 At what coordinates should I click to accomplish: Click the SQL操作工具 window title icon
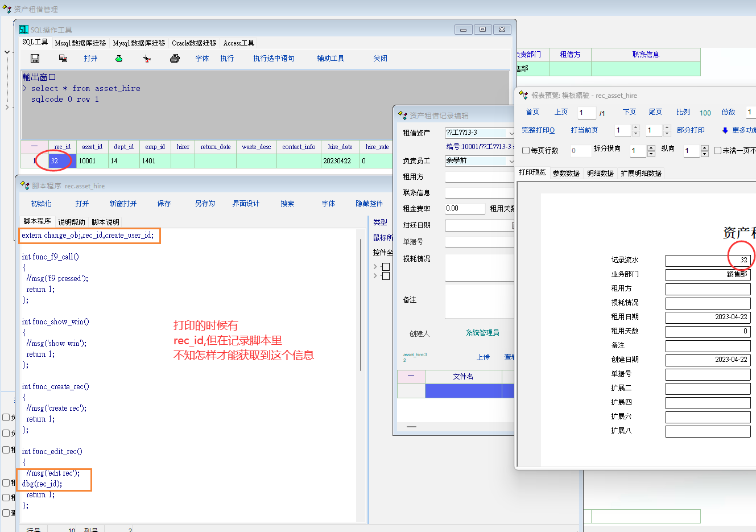(x=24, y=30)
